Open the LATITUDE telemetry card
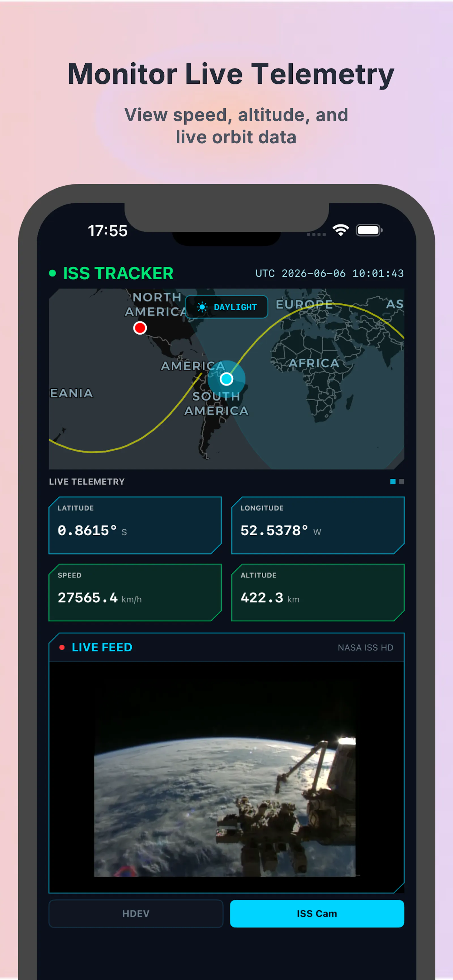The width and height of the screenshot is (453, 980). pyautogui.click(x=135, y=525)
